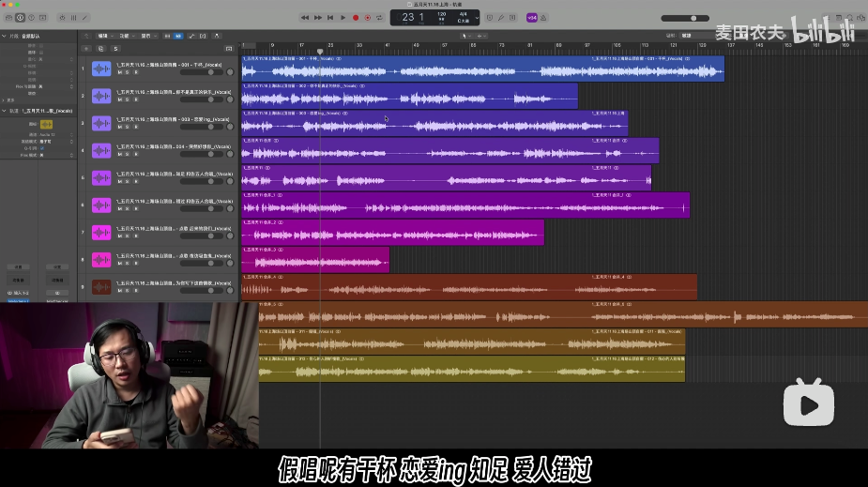Mute track 1 with its M button
The height and width of the screenshot is (487, 868).
pyautogui.click(x=119, y=72)
